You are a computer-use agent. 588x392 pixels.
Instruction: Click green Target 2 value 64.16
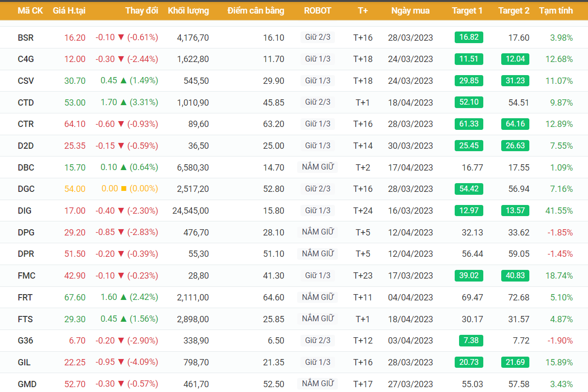coord(515,124)
